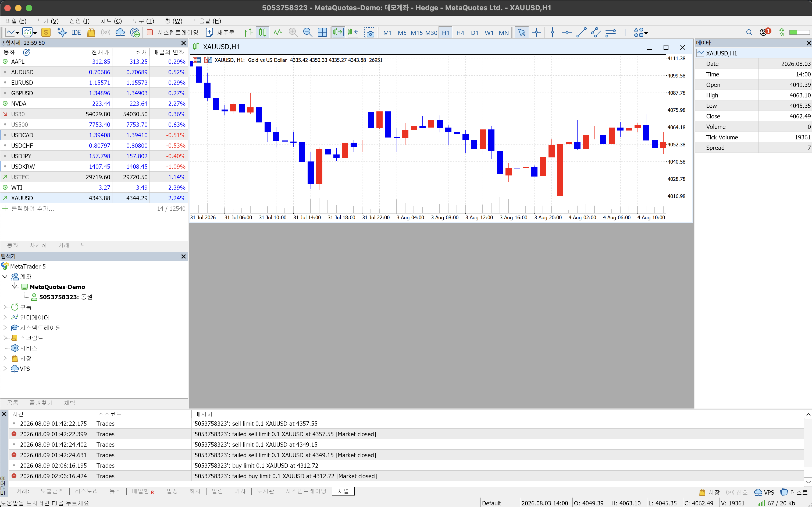
Task: Open the account profile icon with notification
Action: click(x=765, y=32)
